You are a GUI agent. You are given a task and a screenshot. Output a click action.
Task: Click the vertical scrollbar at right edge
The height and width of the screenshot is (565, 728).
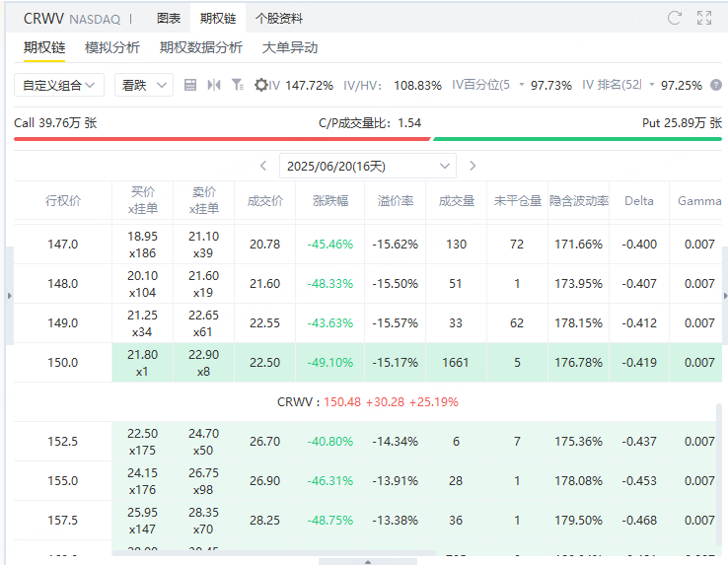(719, 476)
